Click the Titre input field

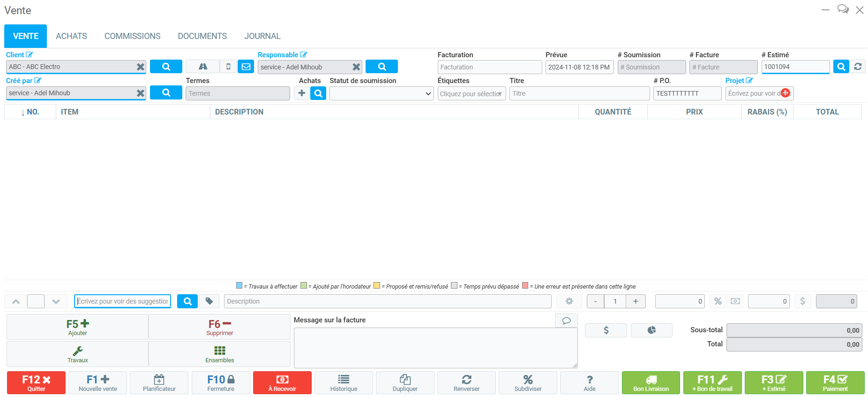pyautogui.click(x=579, y=93)
